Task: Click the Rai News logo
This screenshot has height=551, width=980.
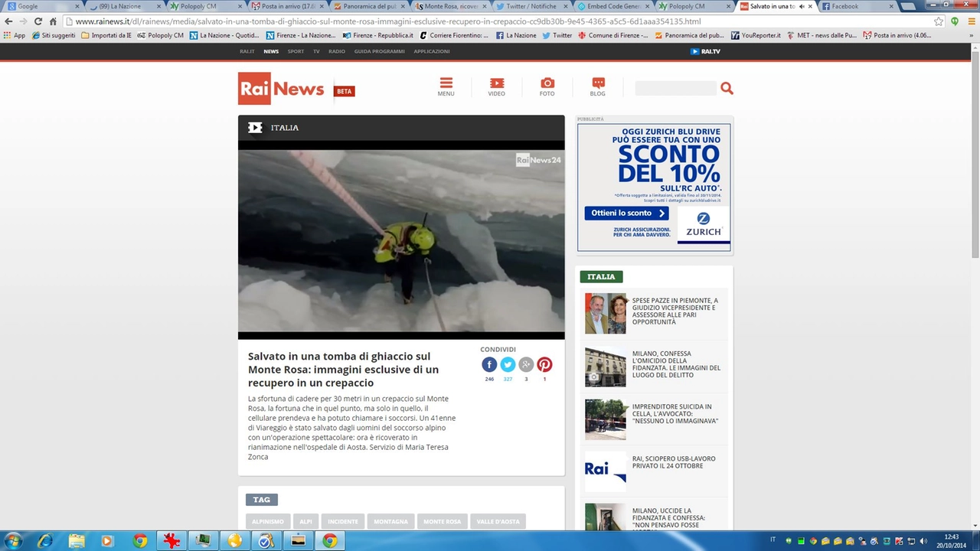Action: coord(281,89)
